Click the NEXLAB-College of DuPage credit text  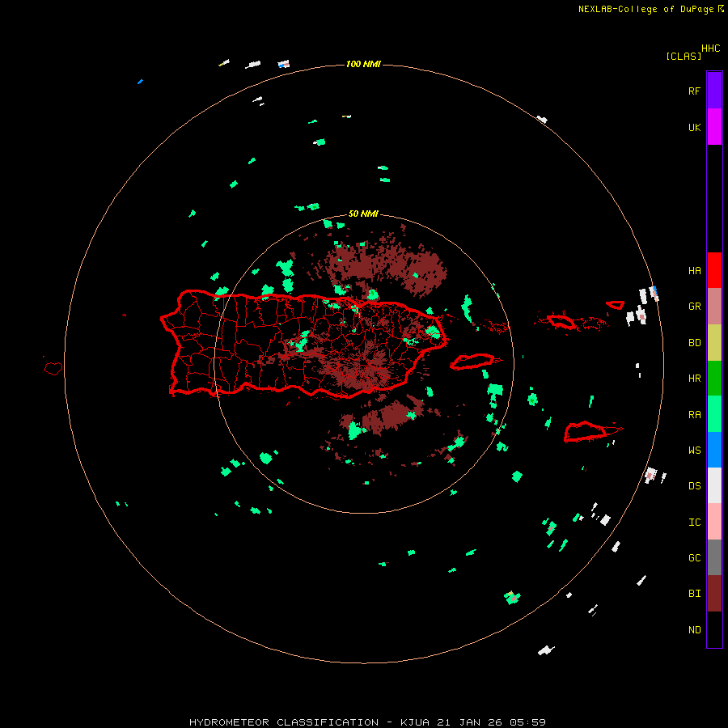coord(645,9)
